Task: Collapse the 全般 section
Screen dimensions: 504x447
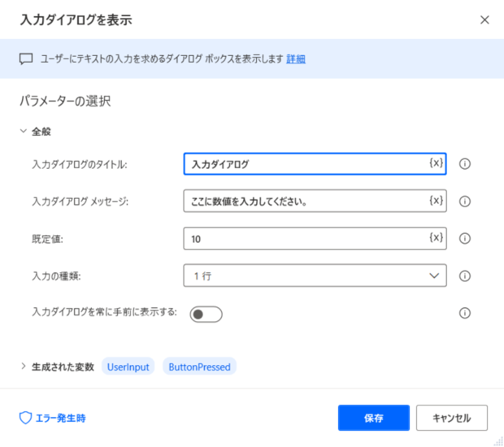Action: click(x=23, y=131)
